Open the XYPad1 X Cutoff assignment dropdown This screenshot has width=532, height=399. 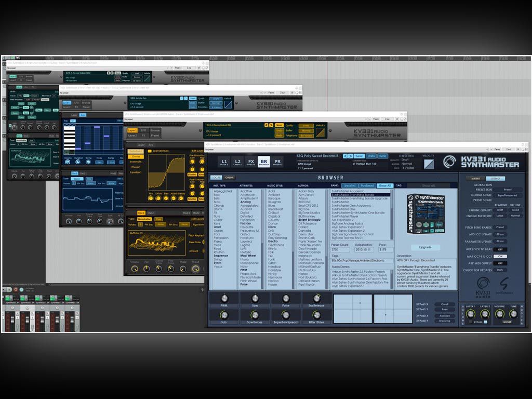pyautogui.click(x=445, y=304)
